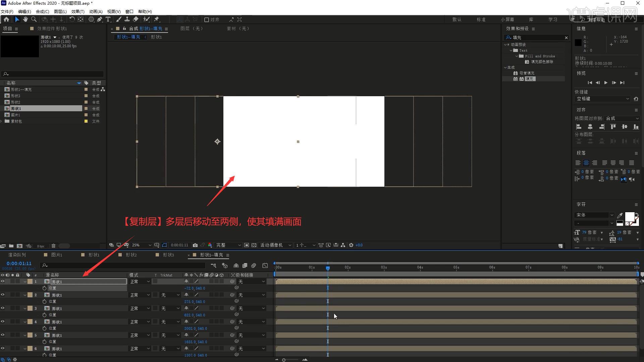Click the eyedropper in Character panel
Viewport: 644px width, 362px height.
tap(620, 215)
